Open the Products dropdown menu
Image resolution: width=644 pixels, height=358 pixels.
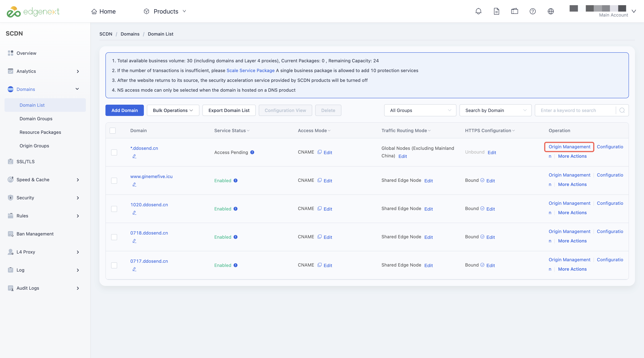165,11
